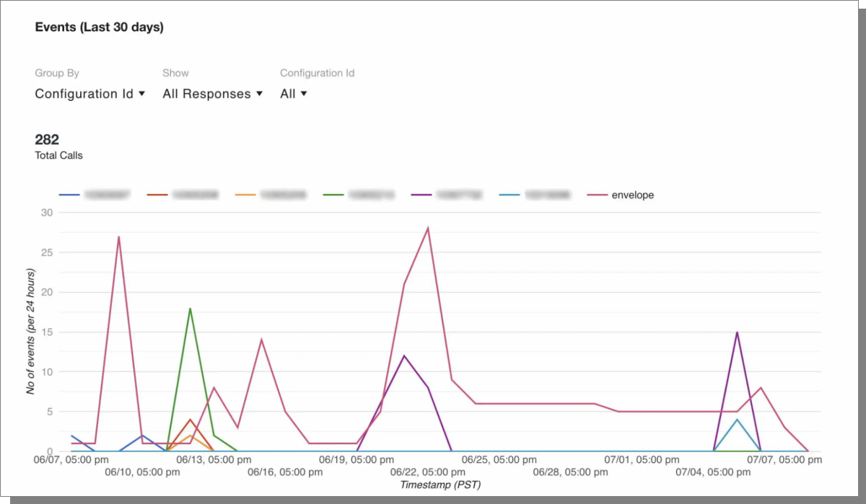Click the 282 Total Calls value
This screenshot has height=504, width=866.
point(46,139)
